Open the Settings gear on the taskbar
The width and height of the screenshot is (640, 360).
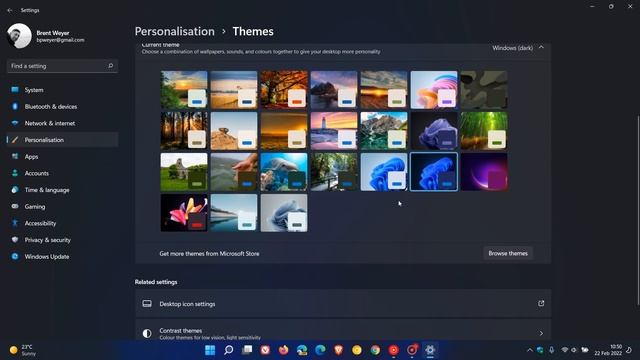click(430, 350)
